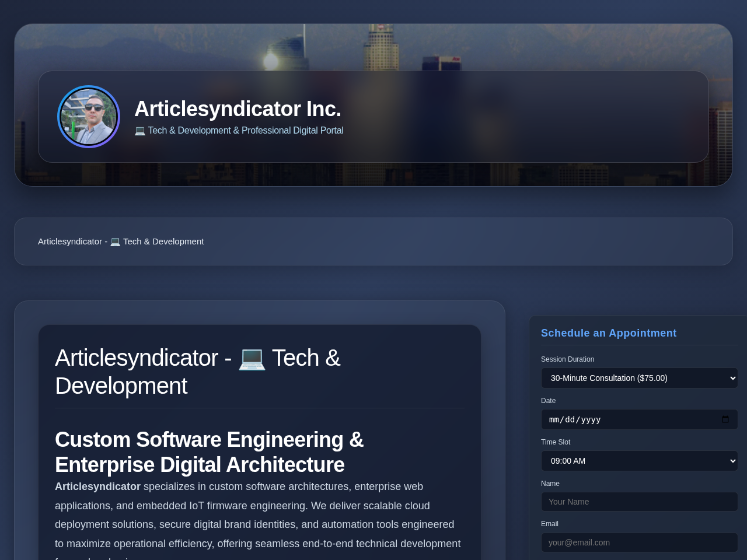The width and height of the screenshot is (747, 560).
Task: Click the laptop emoji in the article title
Action: click(252, 358)
